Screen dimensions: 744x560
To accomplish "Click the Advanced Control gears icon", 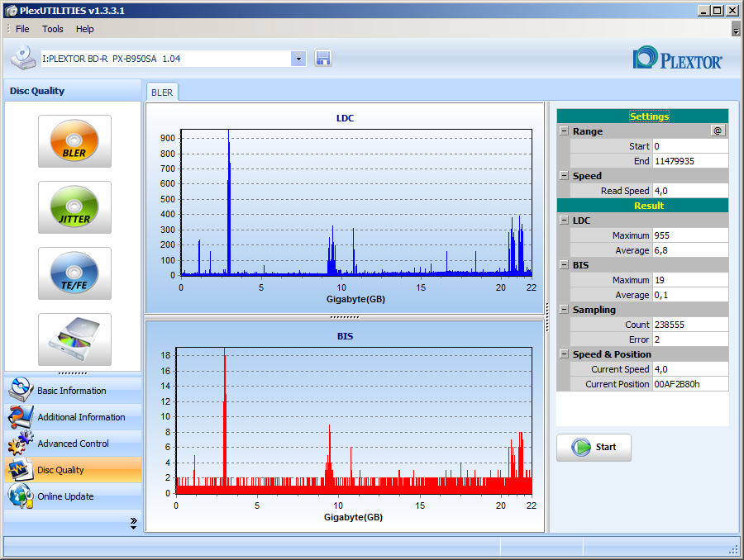I will click(21, 443).
